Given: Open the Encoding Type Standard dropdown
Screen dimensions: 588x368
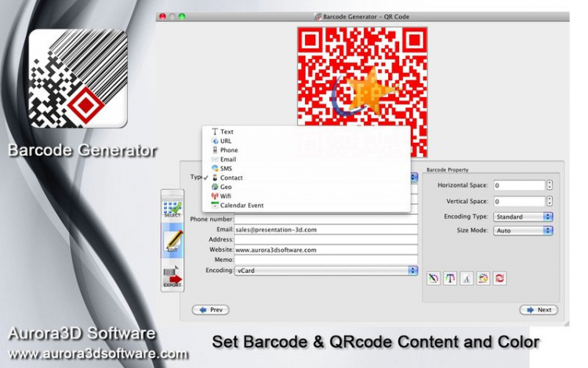Looking at the screenshot, I should (x=523, y=217).
